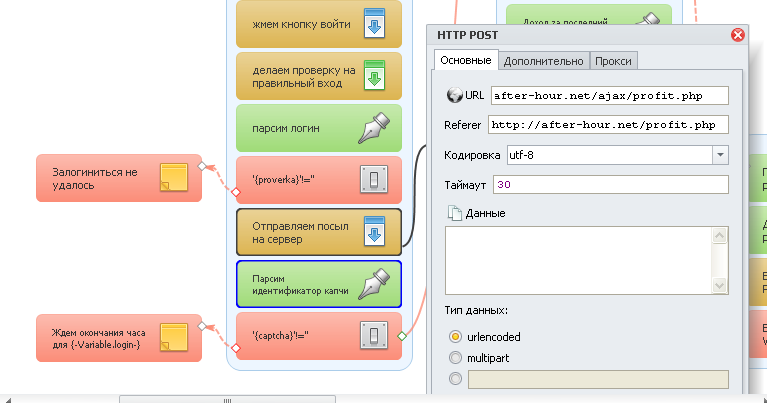Select the 'Залогиниться не удалось' note block
This screenshot has width=767, height=403.
pos(119,178)
